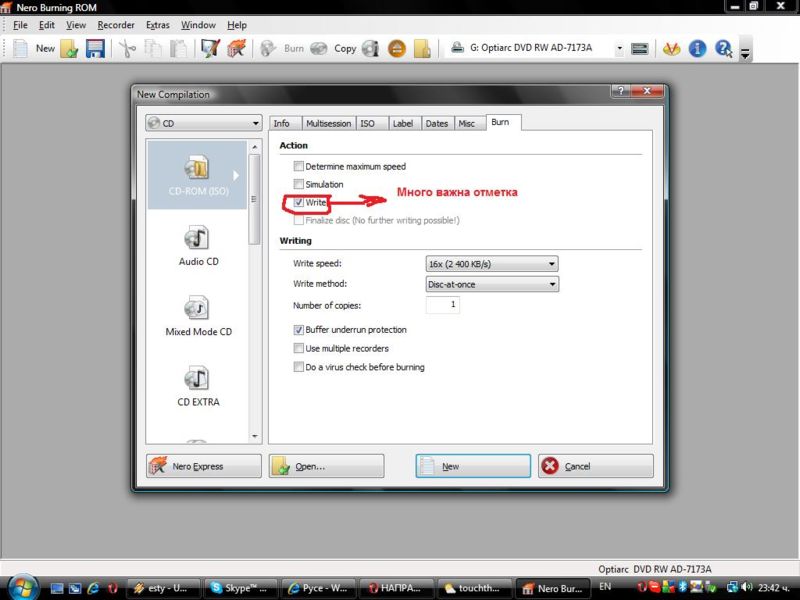Viewport: 800px width, 600px height.
Task: Open the Extras menu
Action: (158, 25)
